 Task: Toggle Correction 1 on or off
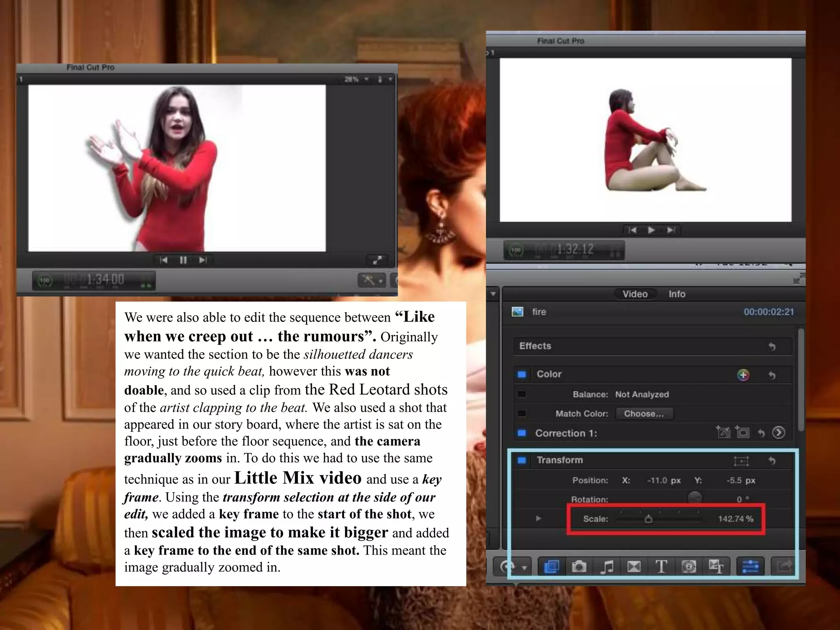pyautogui.click(x=522, y=433)
